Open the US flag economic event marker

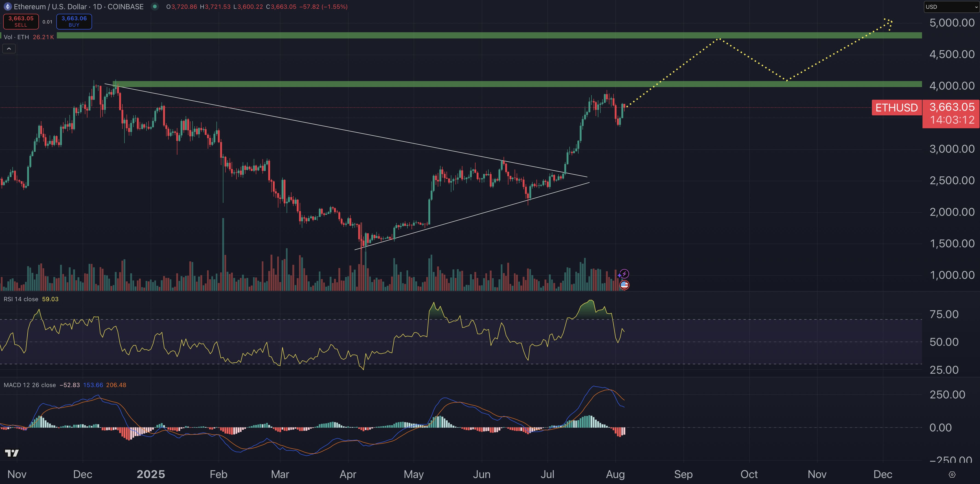tap(624, 284)
